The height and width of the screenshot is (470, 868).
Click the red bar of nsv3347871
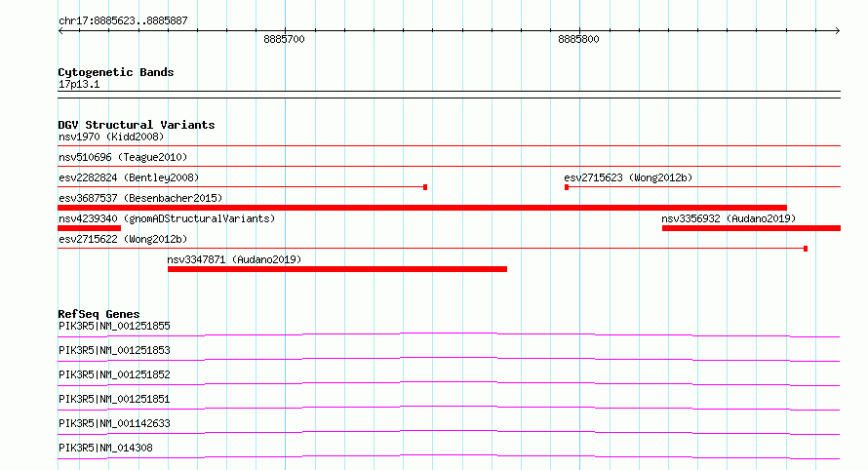coord(337,269)
